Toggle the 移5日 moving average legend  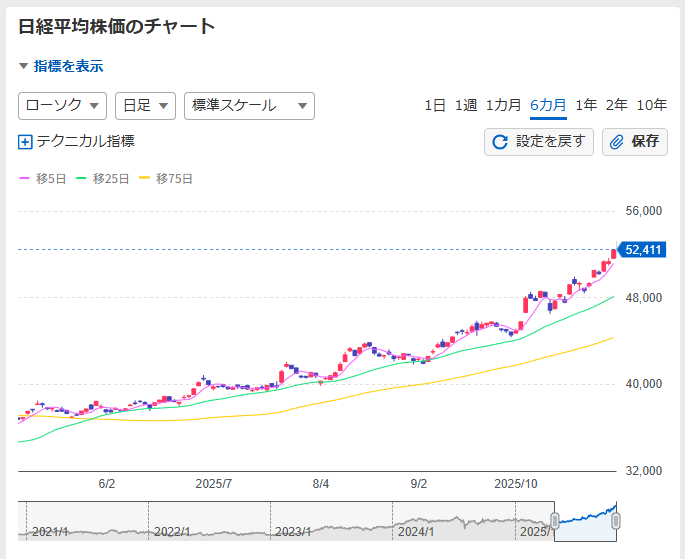[x=43, y=179]
